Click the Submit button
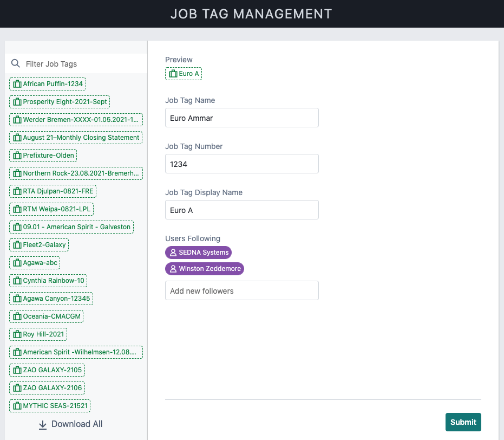 pyautogui.click(x=463, y=422)
